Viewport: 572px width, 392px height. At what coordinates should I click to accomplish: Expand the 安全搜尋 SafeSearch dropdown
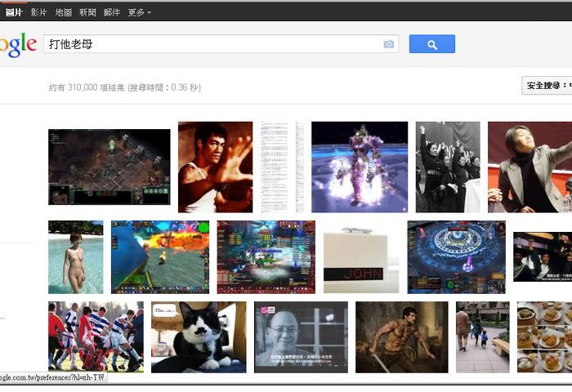click(x=547, y=85)
